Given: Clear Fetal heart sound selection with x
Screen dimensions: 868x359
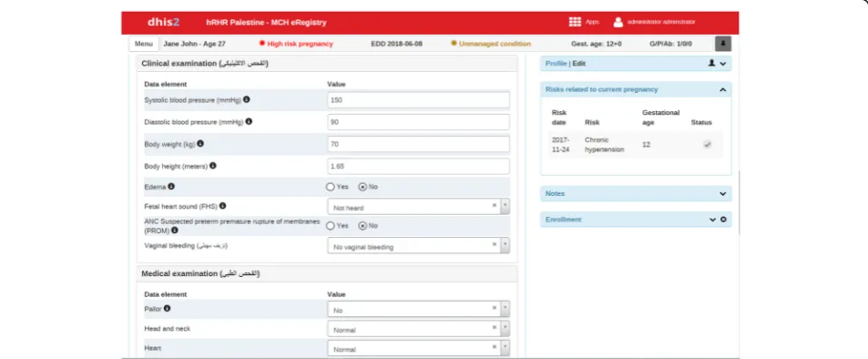Looking at the screenshot, I should (x=495, y=206).
